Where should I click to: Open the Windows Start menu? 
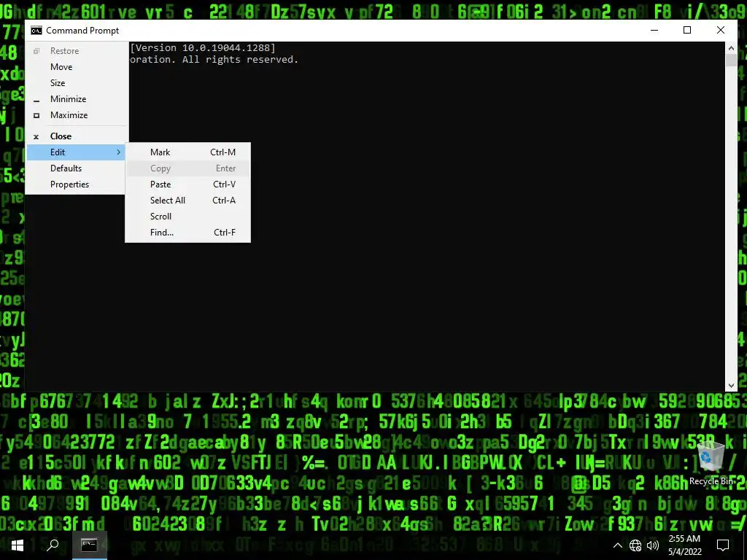pos(18,545)
